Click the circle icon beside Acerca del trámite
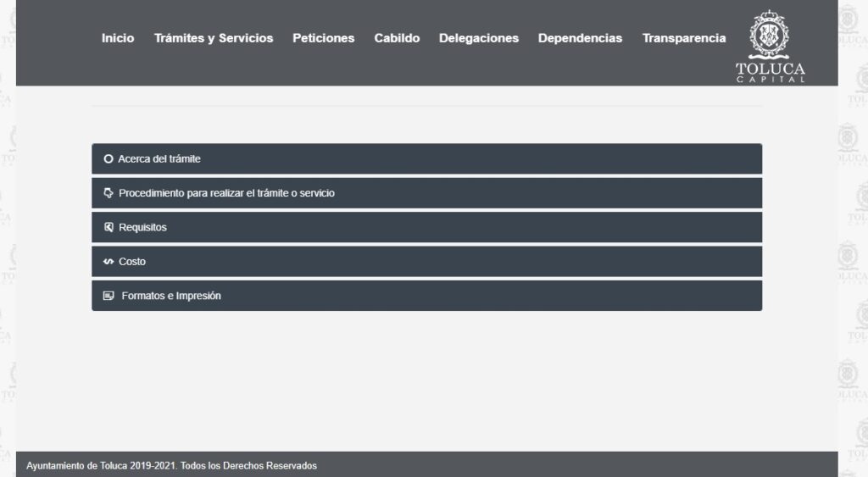 click(108, 158)
